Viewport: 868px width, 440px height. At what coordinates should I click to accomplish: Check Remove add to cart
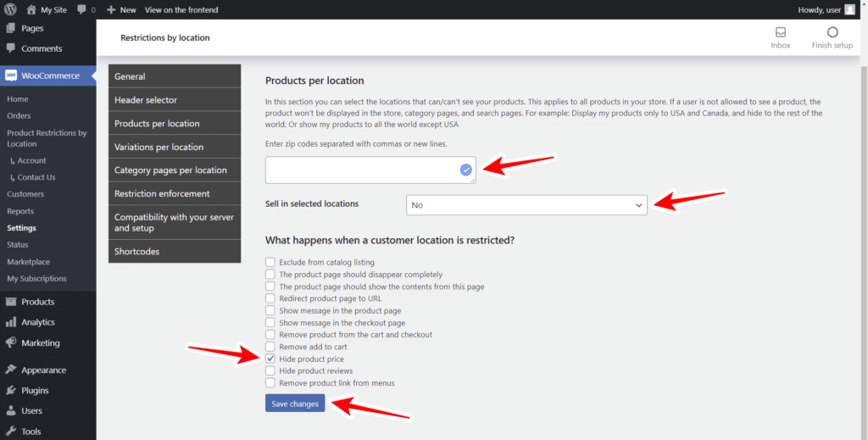270,347
